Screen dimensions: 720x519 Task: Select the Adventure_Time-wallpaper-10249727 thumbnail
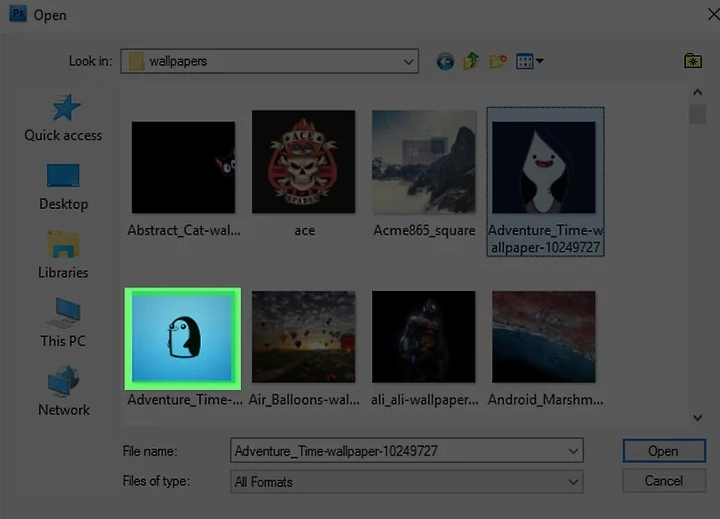544,167
